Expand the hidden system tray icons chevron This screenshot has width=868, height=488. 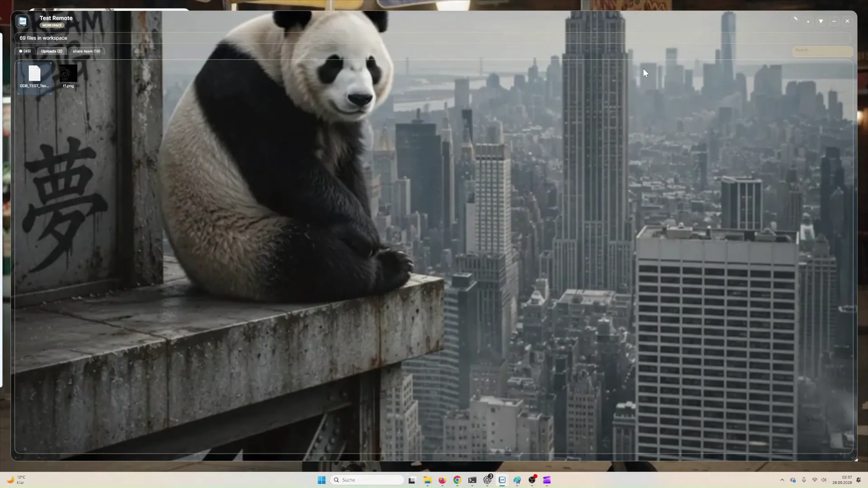[782, 480]
